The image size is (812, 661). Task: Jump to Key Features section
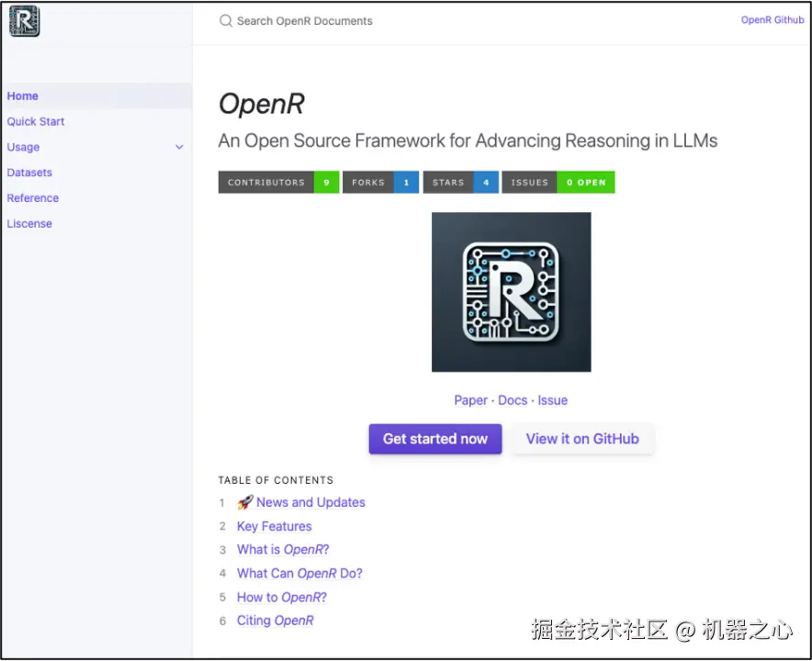tap(275, 526)
